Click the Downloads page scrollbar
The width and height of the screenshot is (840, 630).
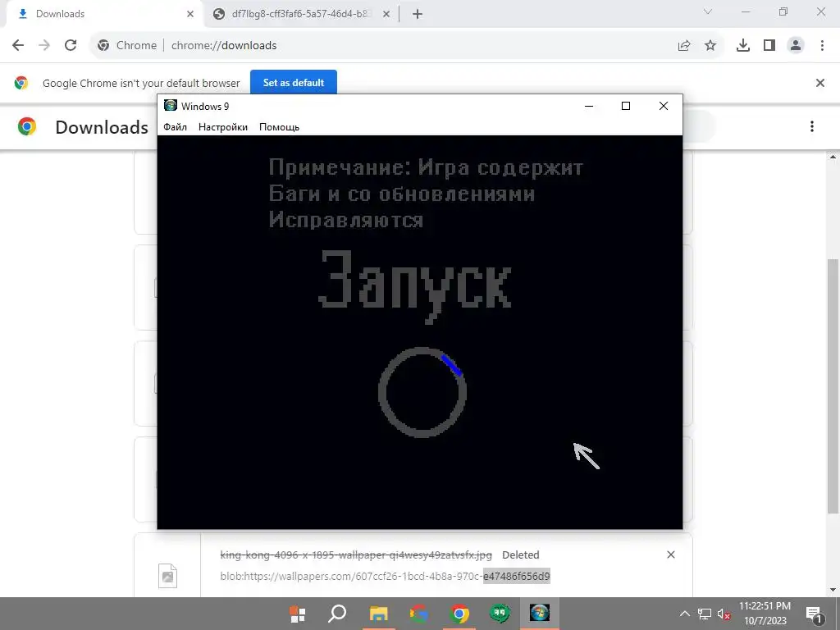(833, 386)
